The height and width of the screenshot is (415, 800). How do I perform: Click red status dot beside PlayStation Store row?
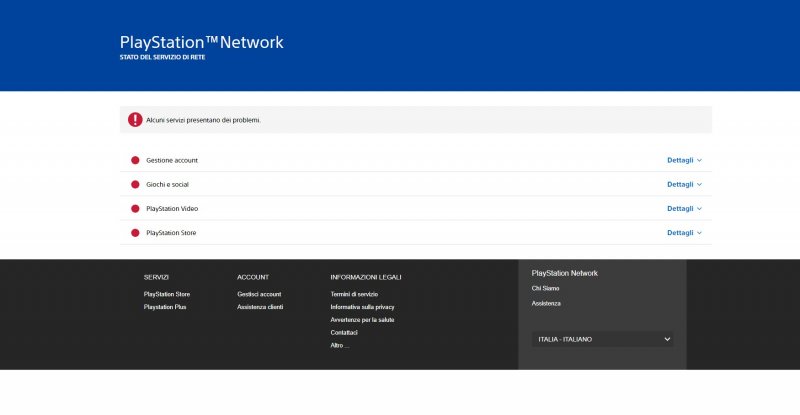tap(135, 233)
